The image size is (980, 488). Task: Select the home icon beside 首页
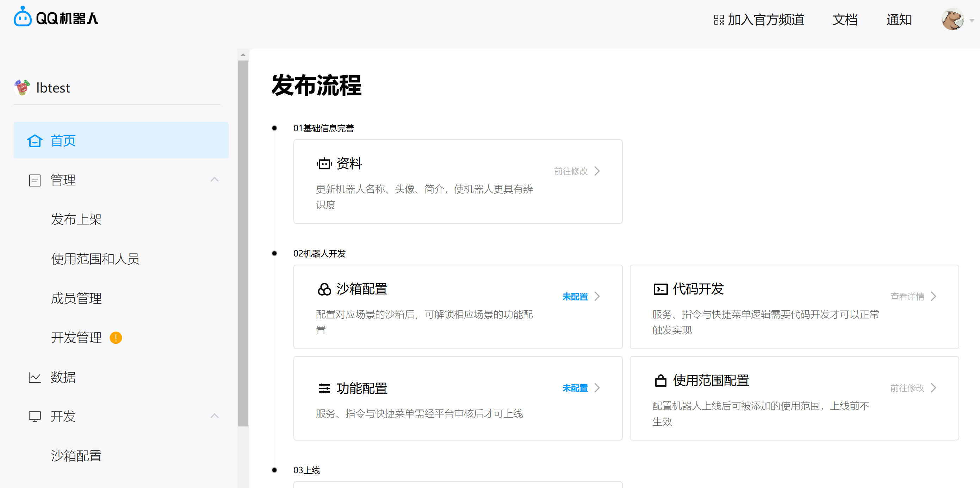[35, 140]
